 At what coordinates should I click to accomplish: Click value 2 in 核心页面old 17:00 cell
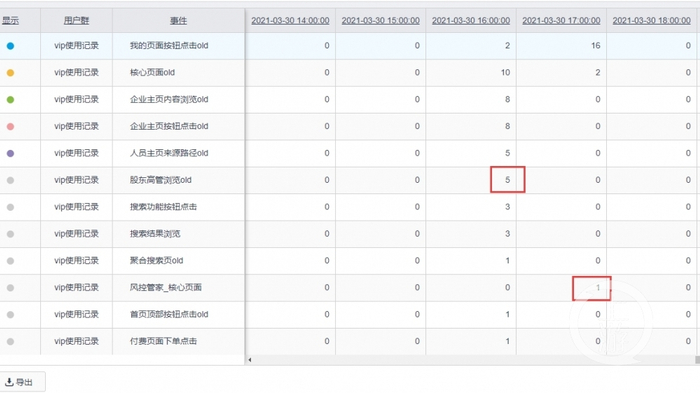(598, 72)
